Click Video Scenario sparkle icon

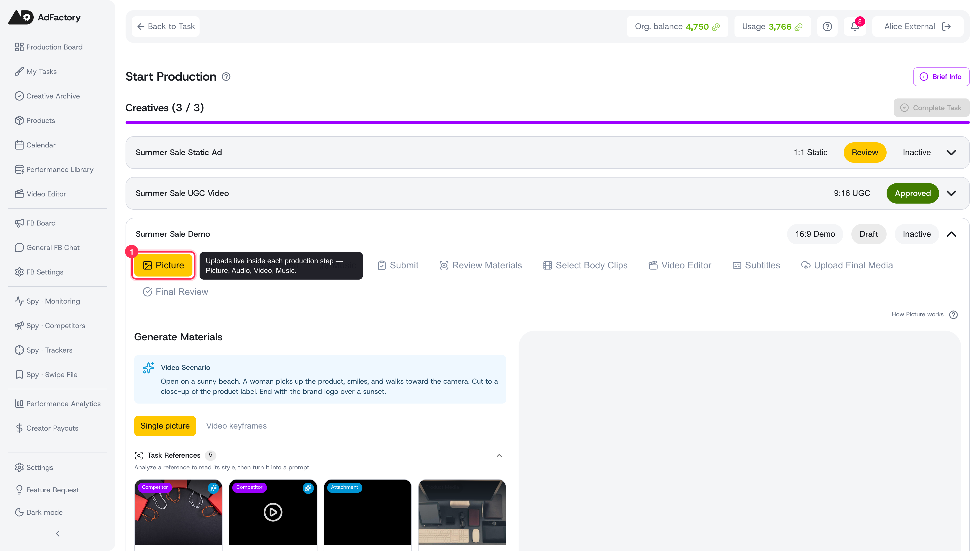point(148,368)
